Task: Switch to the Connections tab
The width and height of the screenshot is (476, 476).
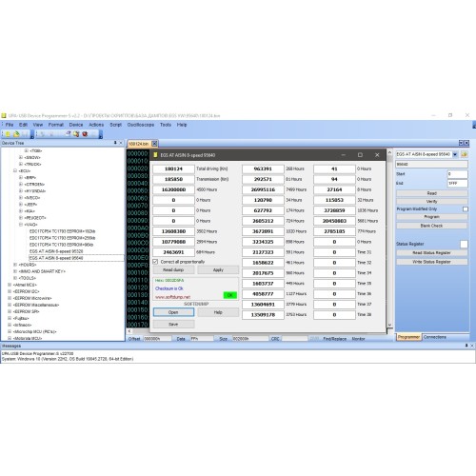Action: [435, 337]
